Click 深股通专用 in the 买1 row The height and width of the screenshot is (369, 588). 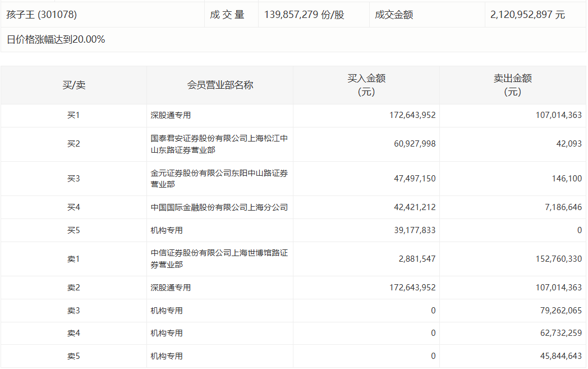point(171,116)
